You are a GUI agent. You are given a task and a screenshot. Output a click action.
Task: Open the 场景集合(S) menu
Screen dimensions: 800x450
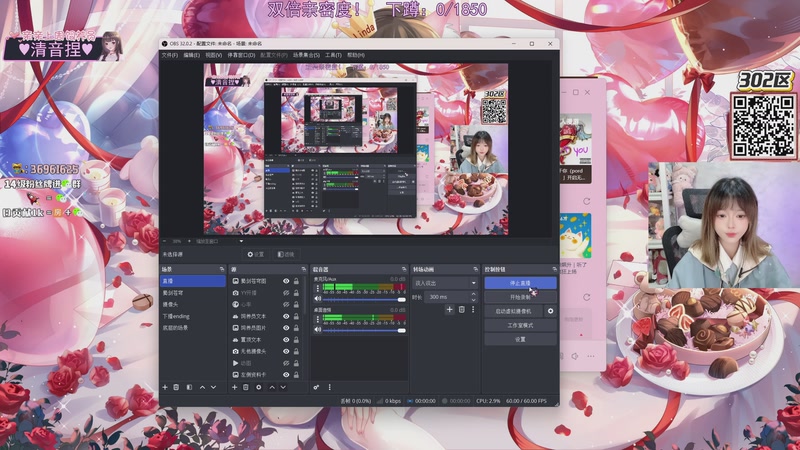[306, 55]
